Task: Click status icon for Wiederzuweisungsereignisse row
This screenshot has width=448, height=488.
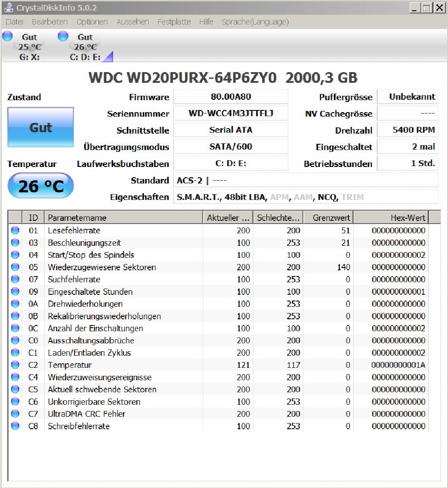Action: tap(15, 377)
